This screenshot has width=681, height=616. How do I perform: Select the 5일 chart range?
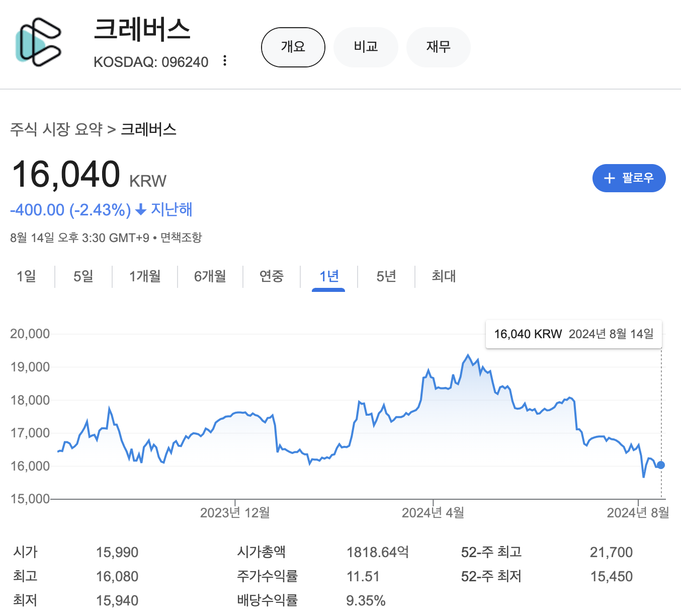tap(83, 276)
